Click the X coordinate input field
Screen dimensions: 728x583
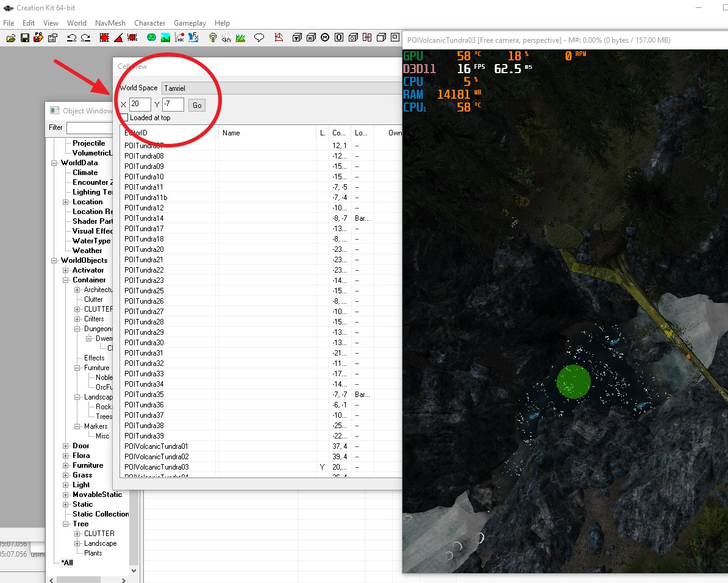click(x=140, y=105)
